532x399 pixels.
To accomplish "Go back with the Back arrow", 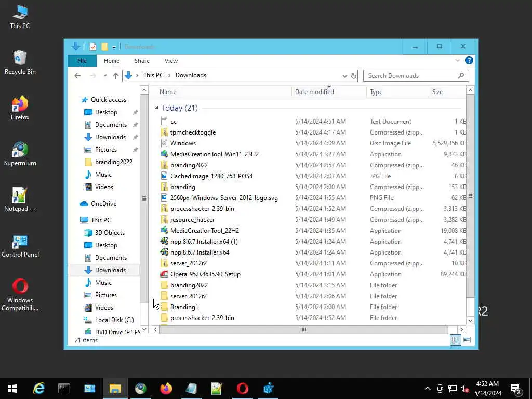I will click(77, 76).
